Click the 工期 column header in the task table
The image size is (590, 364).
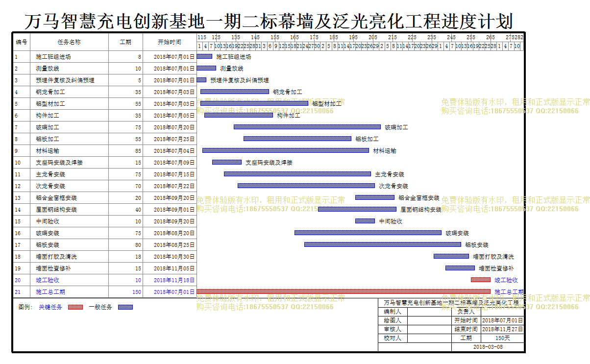[x=126, y=42]
